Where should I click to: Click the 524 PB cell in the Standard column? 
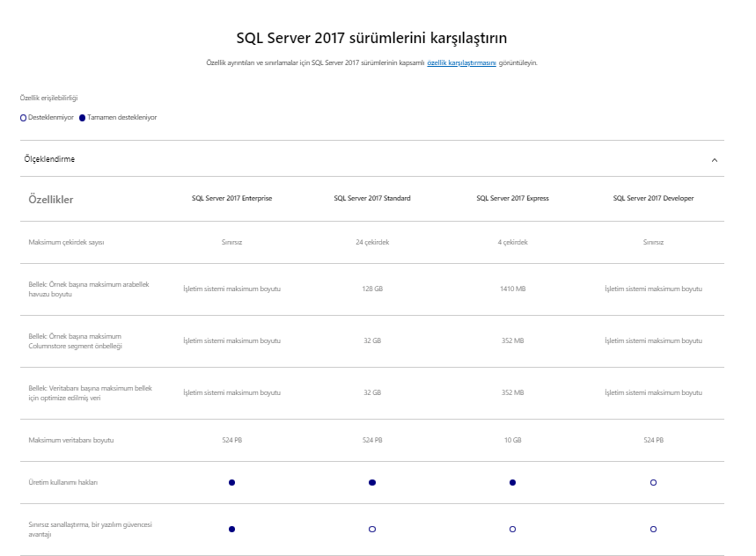click(372, 441)
